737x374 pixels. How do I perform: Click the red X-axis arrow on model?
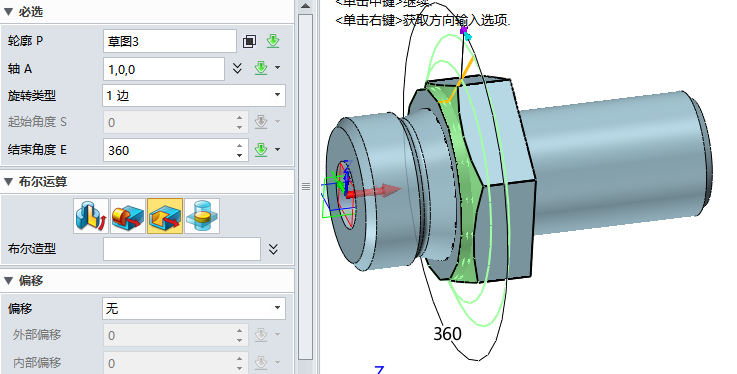pyautogui.click(x=376, y=191)
